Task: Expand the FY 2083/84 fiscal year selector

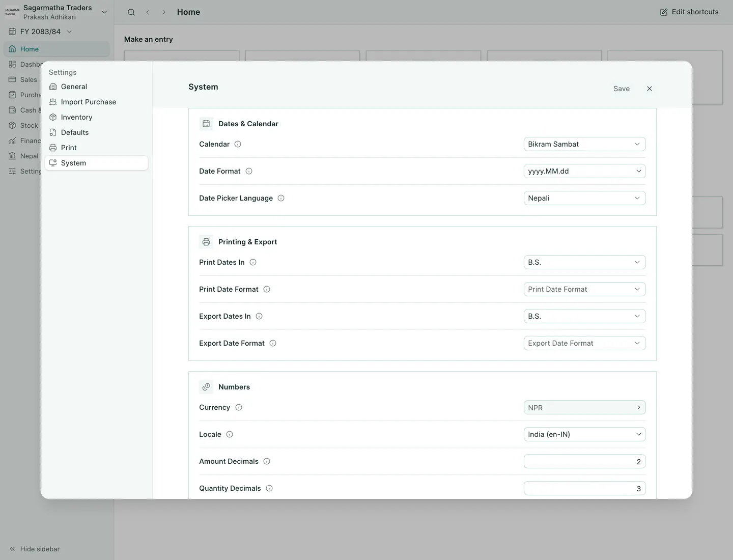Action: (40, 32)
